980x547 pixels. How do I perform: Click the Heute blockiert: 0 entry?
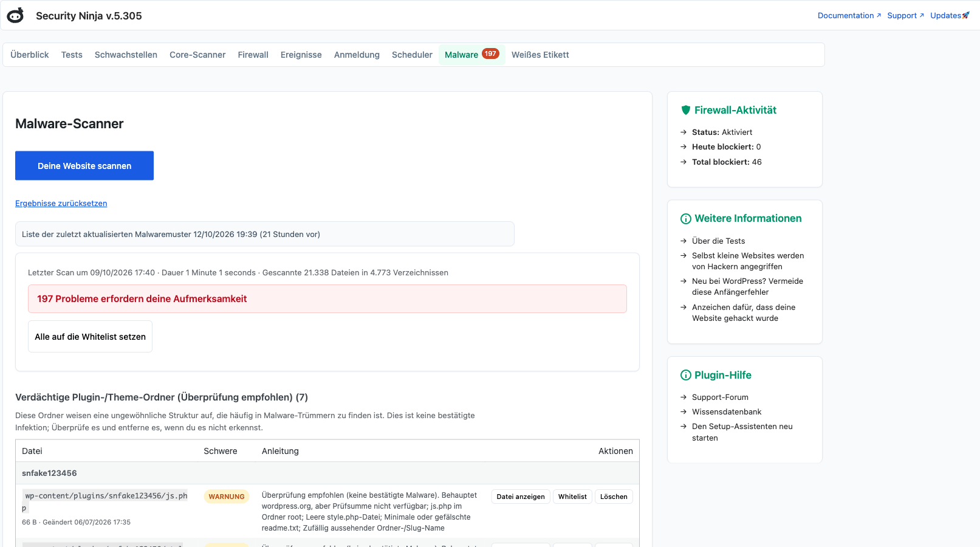coord(726,147)
